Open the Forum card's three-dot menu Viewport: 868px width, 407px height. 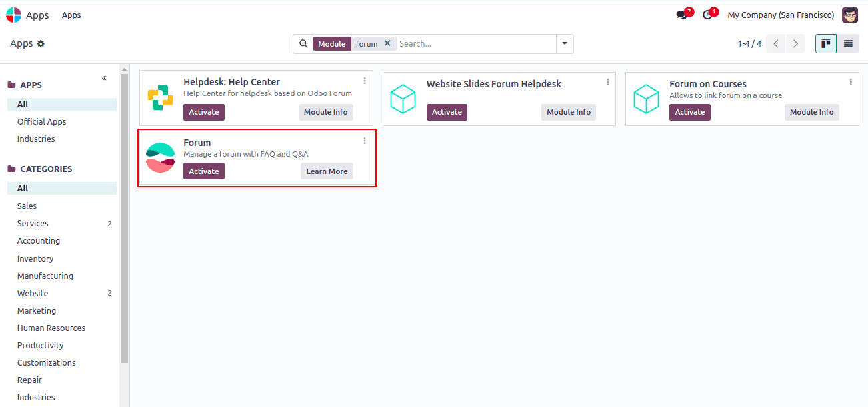365,140
